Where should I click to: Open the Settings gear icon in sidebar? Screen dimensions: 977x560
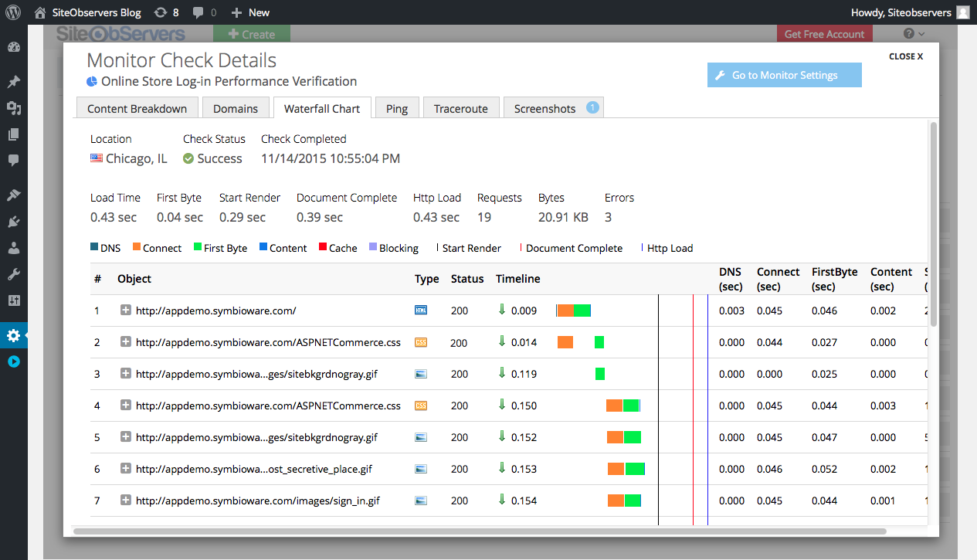pos(13,335)
